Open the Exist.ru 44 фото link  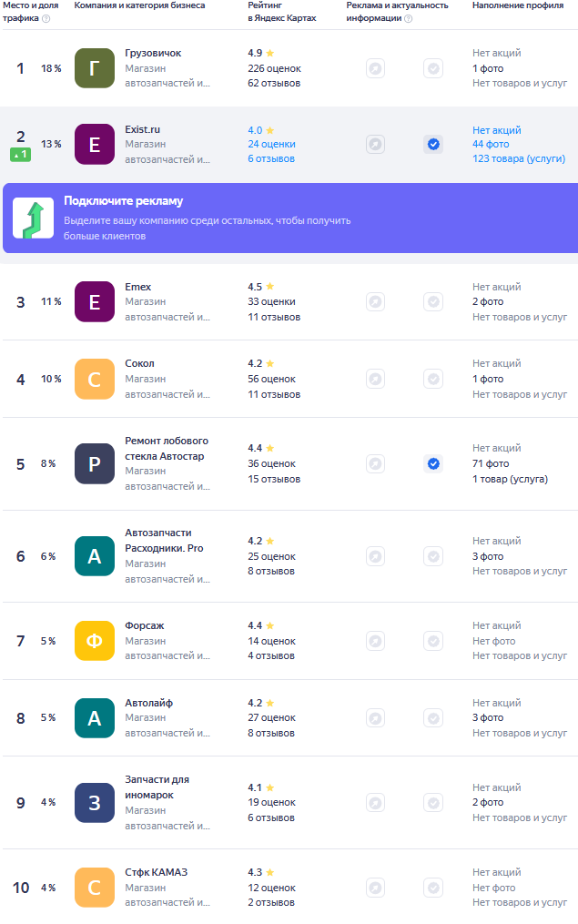(491, 144)
